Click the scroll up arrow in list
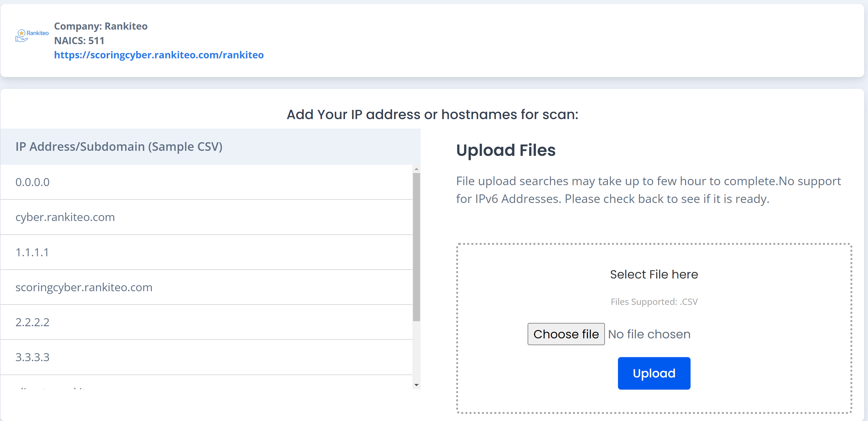Screen dimensions: 868x421 [417, 169]
